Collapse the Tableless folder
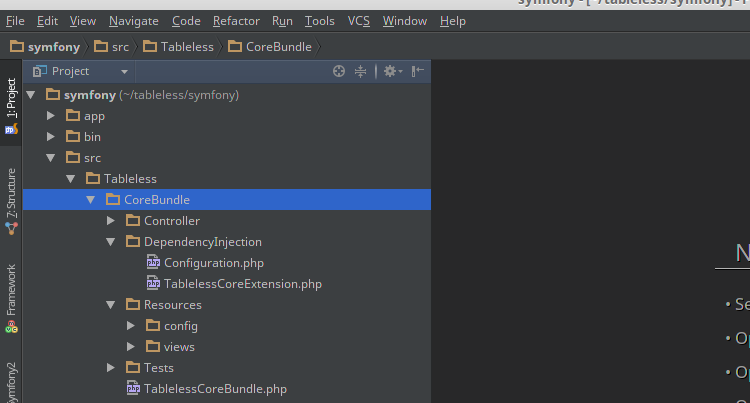750x403 pixels. [x=71, y=179]
